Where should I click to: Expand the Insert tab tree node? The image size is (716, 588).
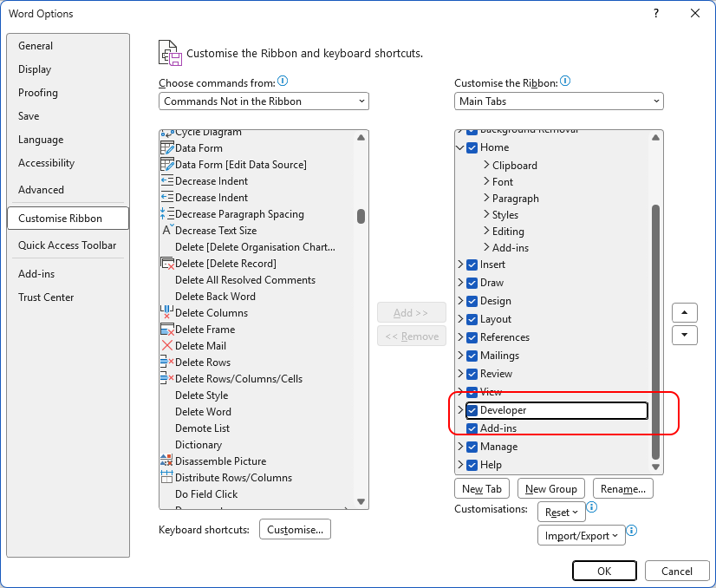tap(460, 265)
